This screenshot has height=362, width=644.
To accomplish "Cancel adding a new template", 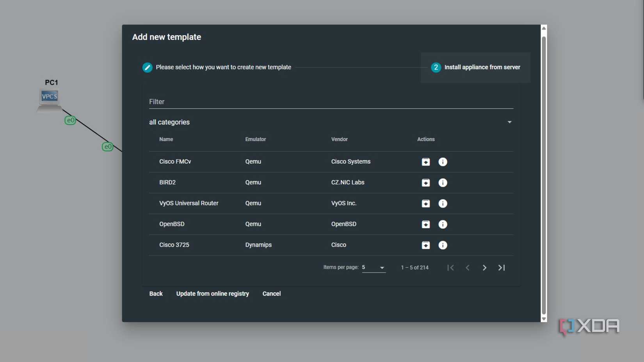I will point(272,294).
